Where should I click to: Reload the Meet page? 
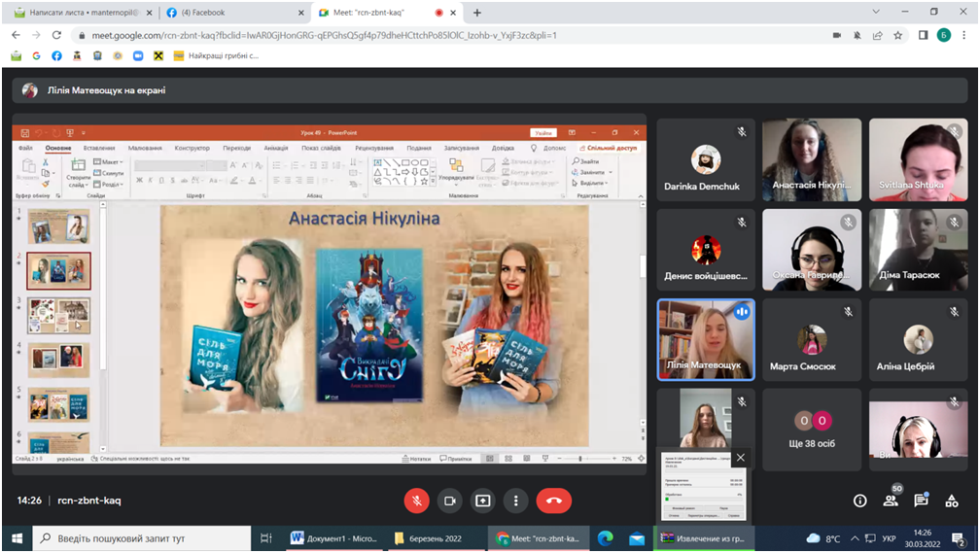pyautogui.click(x=56, y=35)
